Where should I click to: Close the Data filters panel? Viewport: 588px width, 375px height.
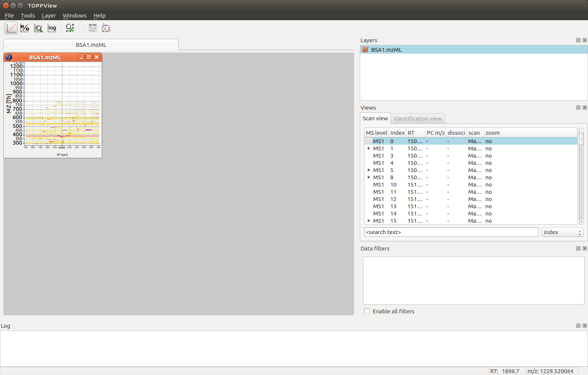click(x=585, y=248)
